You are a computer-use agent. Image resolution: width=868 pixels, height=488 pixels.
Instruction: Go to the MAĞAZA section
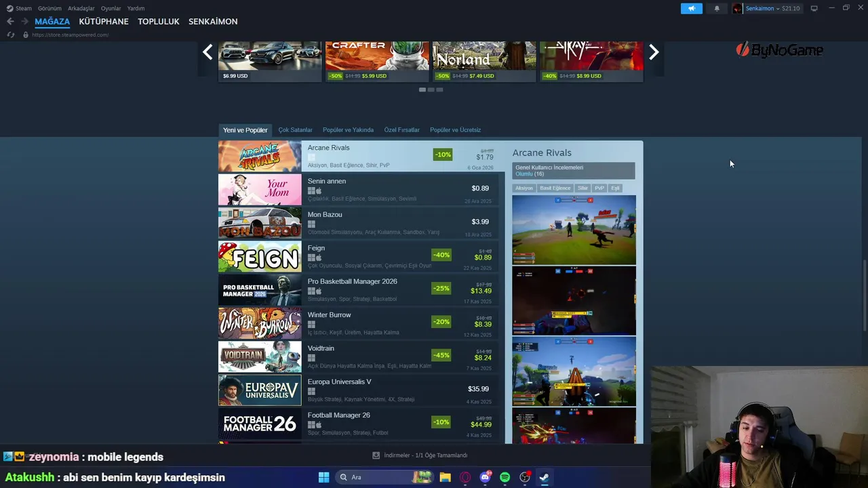point(52,22)
